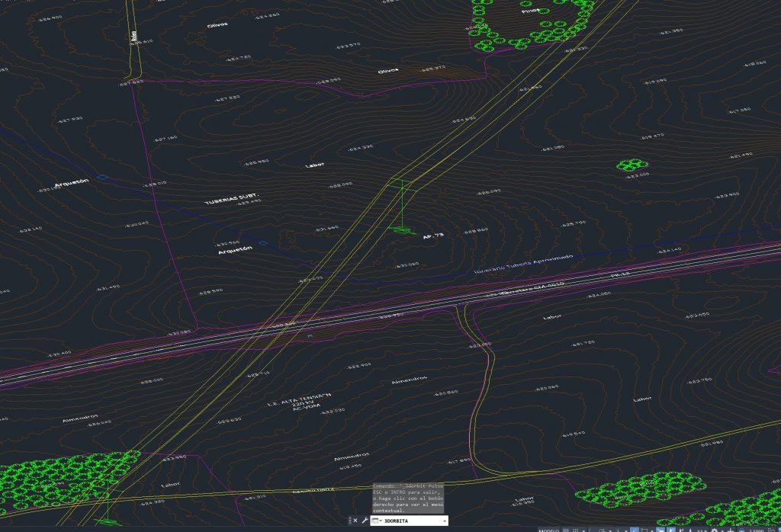
Task: Click inside the 3DORBITA command input field
Action: (404, 519)
